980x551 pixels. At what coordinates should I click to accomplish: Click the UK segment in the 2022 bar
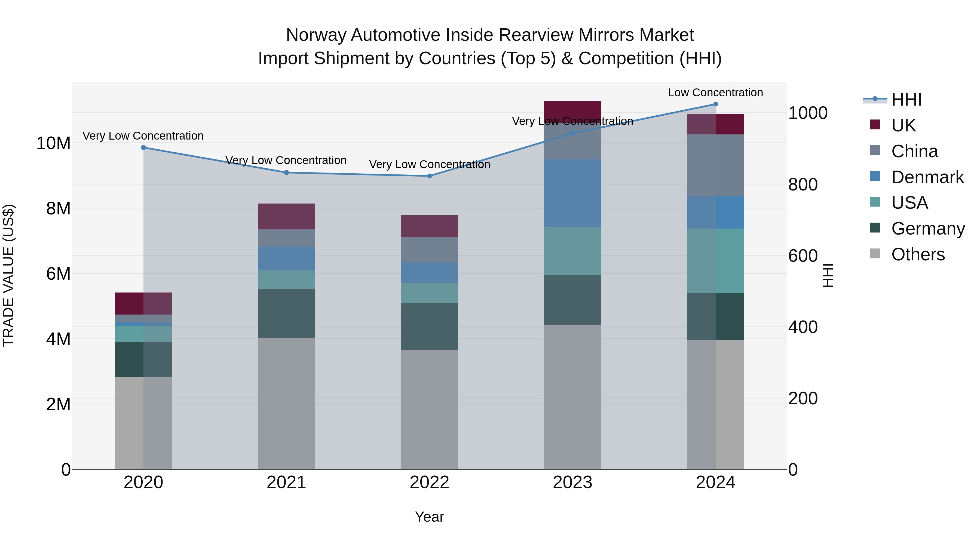tap(430, 226)
